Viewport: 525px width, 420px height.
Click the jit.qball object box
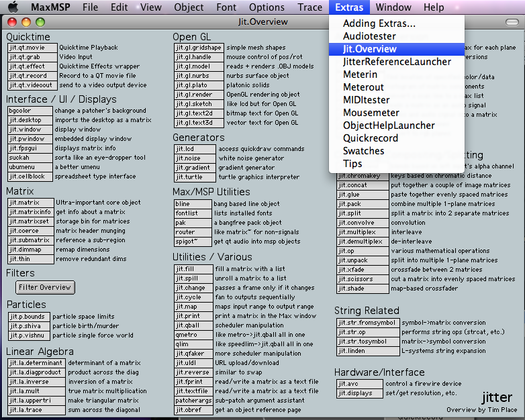(193, 325)
